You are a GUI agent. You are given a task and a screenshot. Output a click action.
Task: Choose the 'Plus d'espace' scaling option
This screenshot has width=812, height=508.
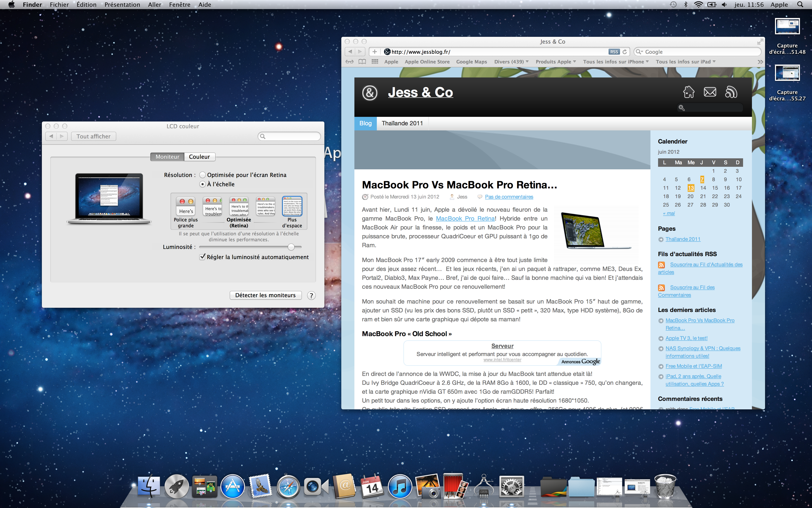[x=292, y=212]
